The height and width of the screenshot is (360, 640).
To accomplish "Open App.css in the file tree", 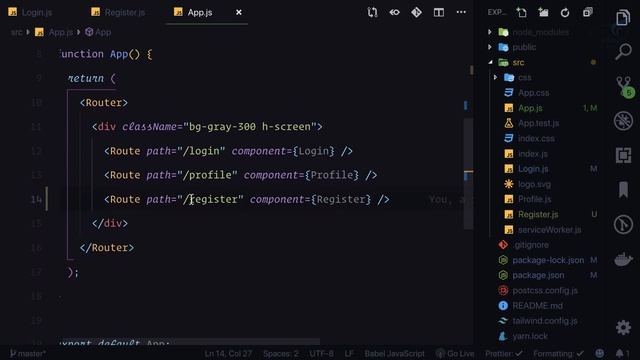I will pyautogui.click(x=533, y=93).
